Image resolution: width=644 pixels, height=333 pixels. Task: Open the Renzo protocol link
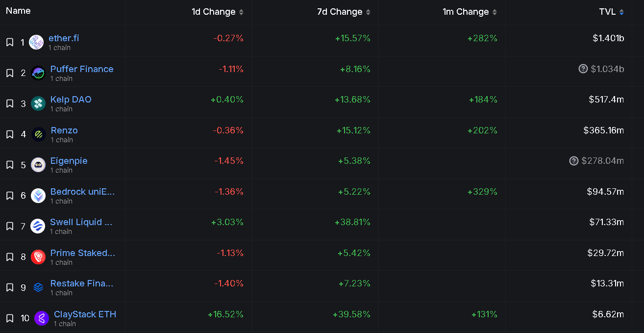tap(64, 130)
